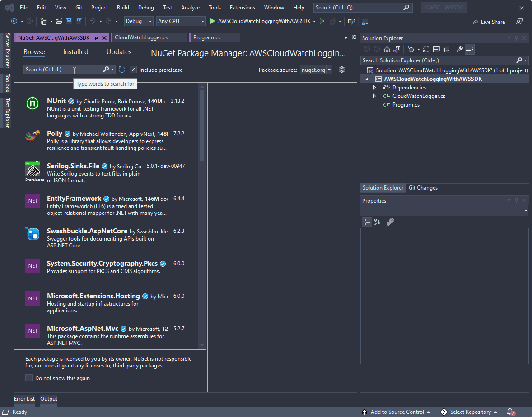Screen dimensions: 532x417
Task: Open the Extensions menu
Action: [242, 7]
